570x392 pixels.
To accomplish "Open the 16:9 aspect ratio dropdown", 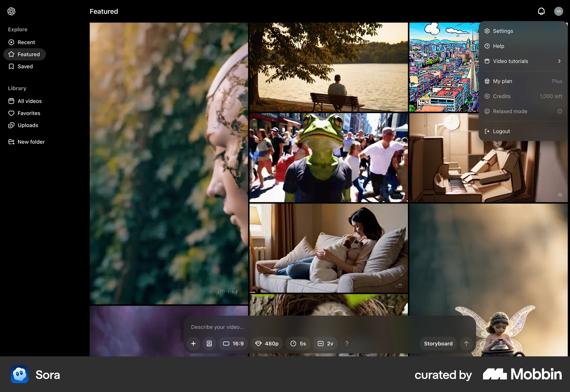I will pos(233,344).
